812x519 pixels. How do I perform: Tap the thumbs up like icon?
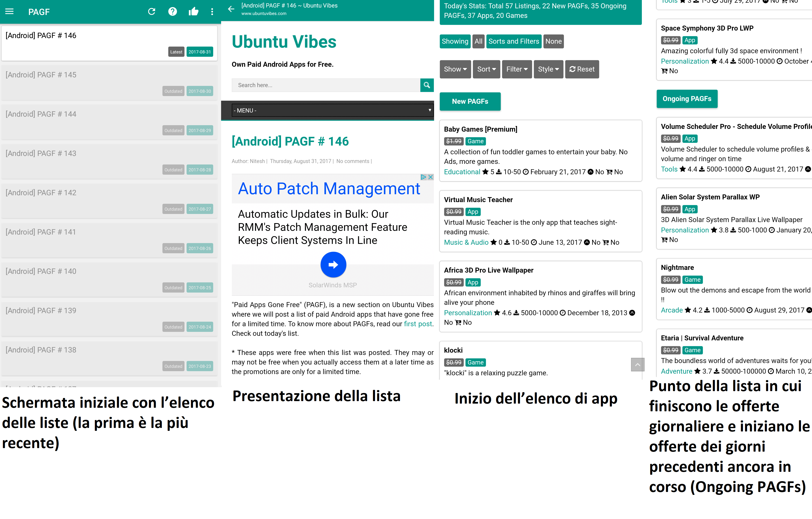[x=193, y=11]
